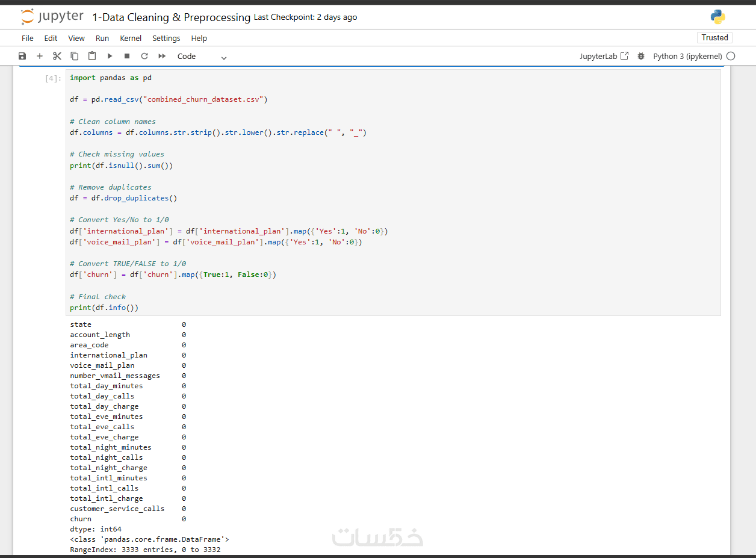Click the kernel status circle indicator
This screenshot has height=558, width=756.
click(x=731, y=56)
